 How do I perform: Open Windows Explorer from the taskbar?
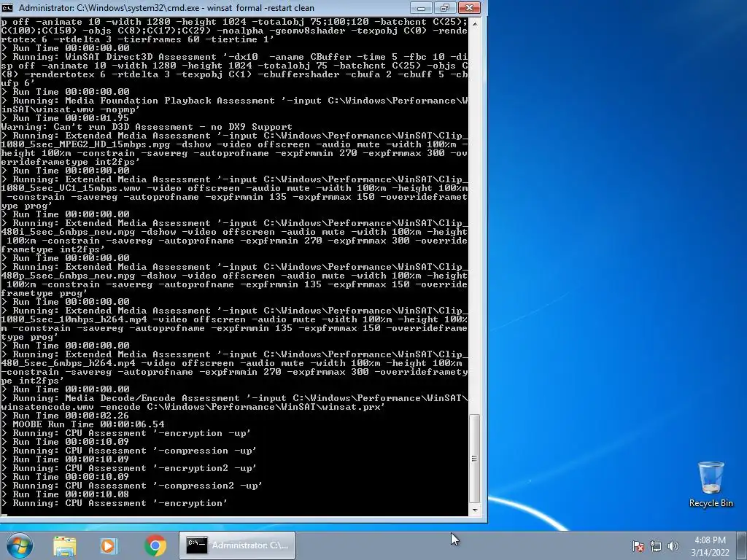(x=65, y=545)
